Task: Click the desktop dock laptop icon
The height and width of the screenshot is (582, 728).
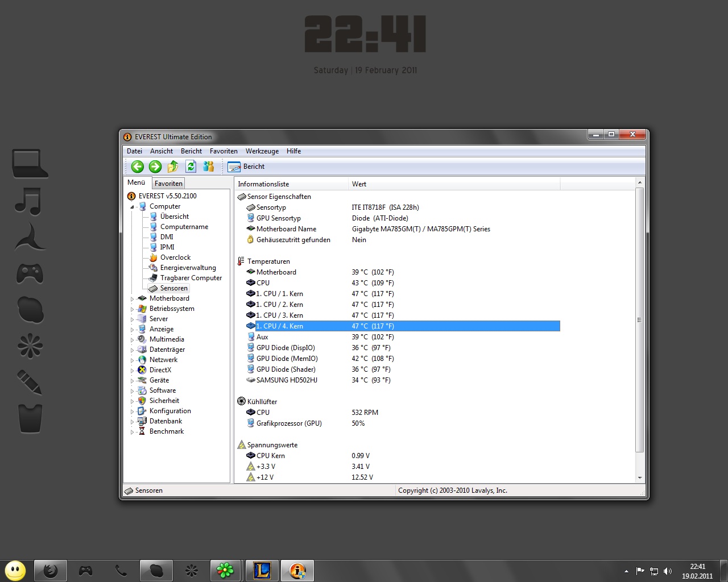Action: pos(30,164)
